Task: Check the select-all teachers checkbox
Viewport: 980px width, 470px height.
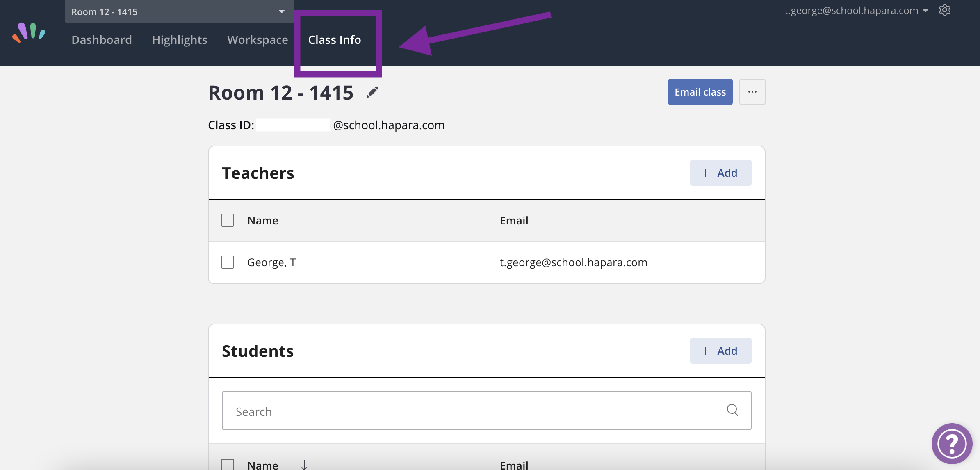Action: click(227, 220)
